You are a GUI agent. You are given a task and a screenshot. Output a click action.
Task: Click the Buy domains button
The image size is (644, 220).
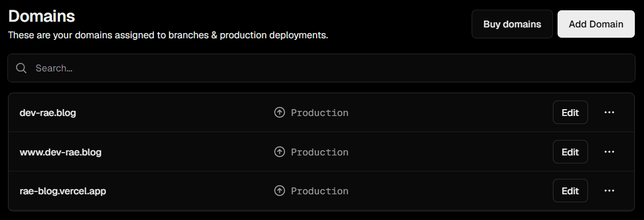[x=512, y=24]
